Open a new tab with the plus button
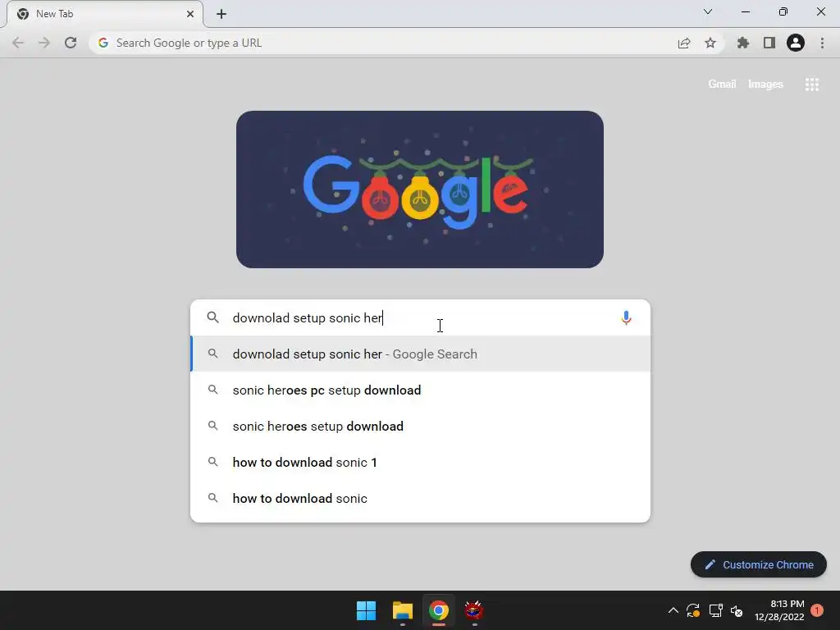The height and width of the screenshot is (630, 840). point(221,14)
